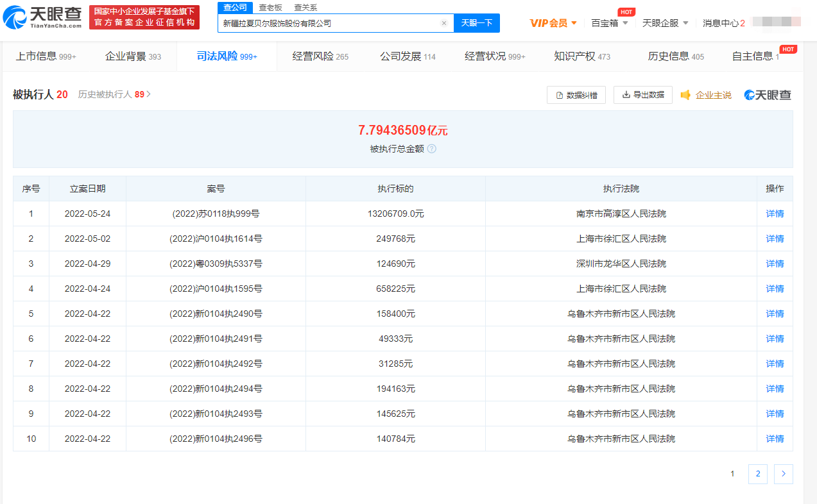Clear the search box with the X icon
The height and width of the screenshot is (504, 817).
(x=443, y=23)
